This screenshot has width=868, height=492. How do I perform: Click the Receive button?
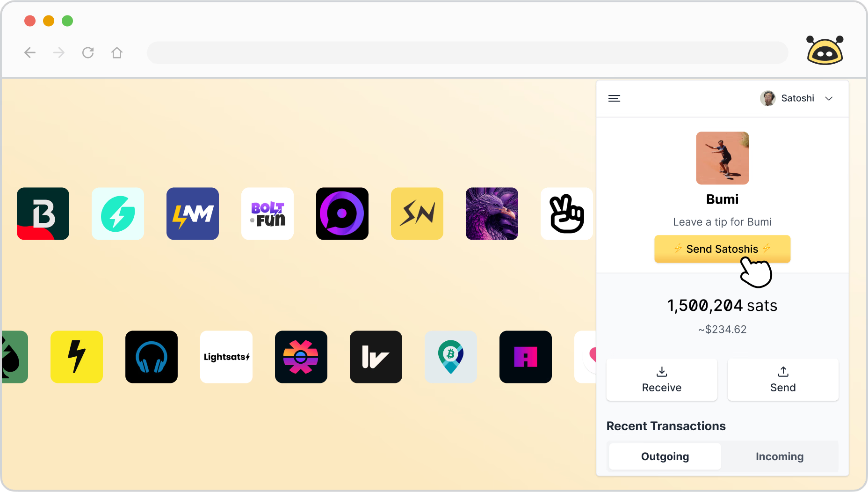coord(662,380)
